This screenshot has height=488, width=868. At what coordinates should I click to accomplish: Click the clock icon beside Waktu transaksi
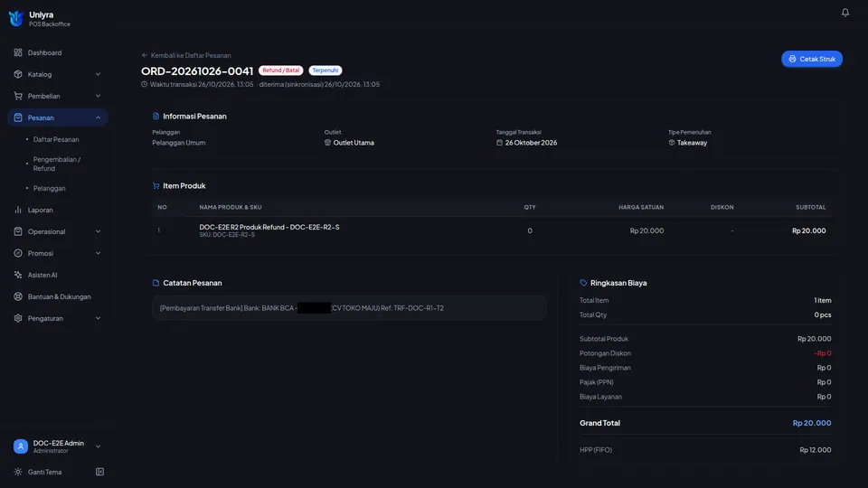[144, 84]
